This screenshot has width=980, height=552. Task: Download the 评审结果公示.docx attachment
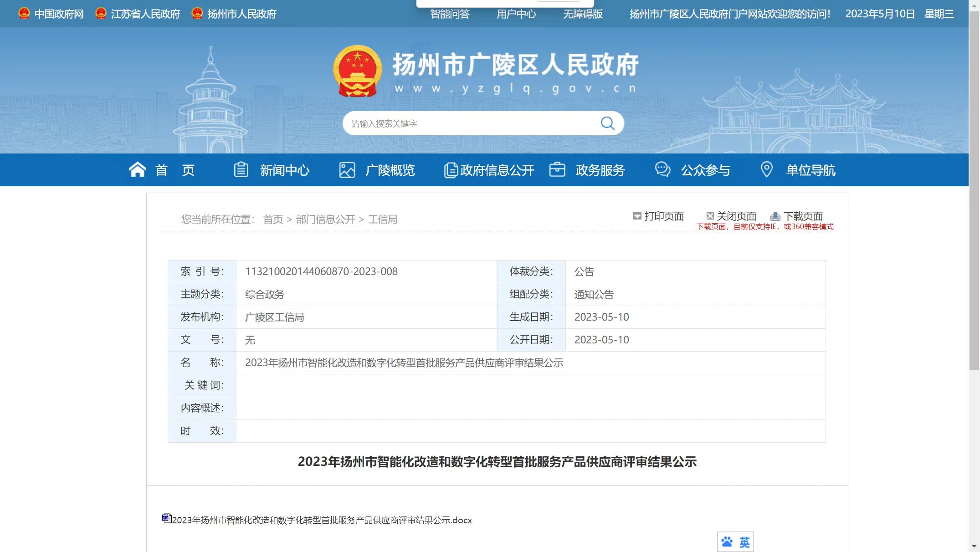(x=322, y=520)
